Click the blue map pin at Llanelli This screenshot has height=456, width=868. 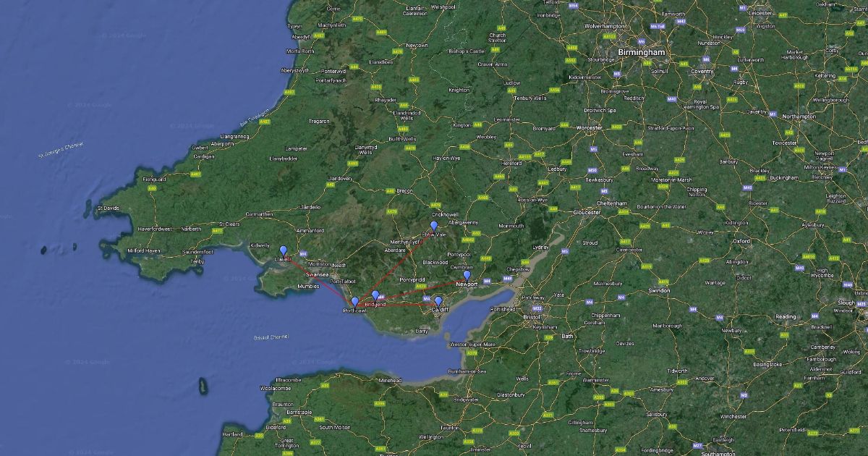click(283, 250)
